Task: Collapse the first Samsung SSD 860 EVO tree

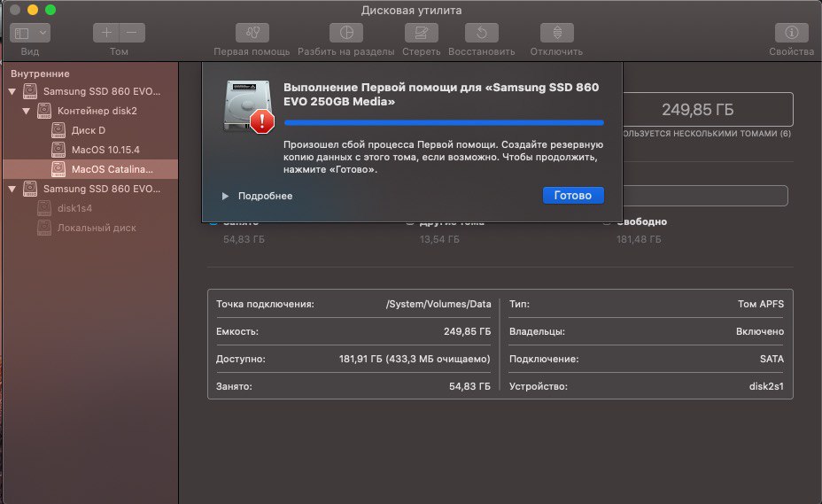Action: pyautogui.click(x=12, y=92)
